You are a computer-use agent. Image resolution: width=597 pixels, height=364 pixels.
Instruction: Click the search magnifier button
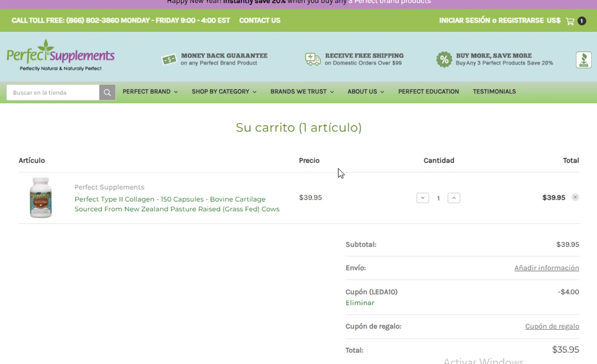[x=107, y=93]
